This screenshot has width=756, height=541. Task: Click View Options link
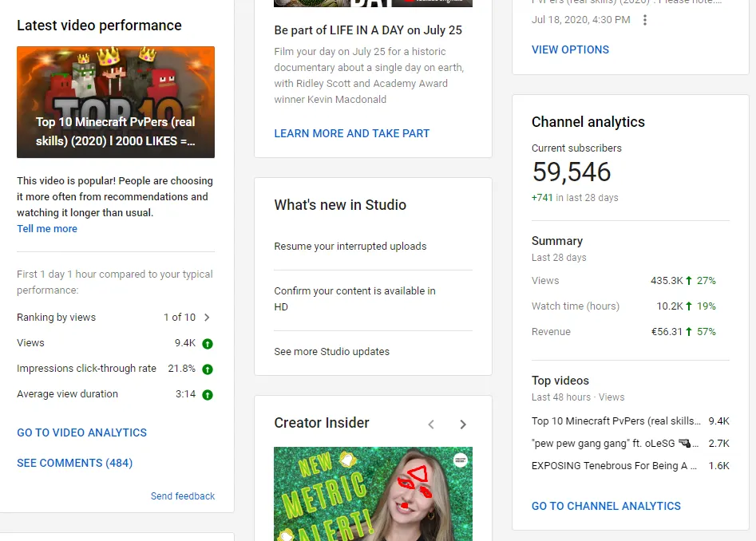570,49
